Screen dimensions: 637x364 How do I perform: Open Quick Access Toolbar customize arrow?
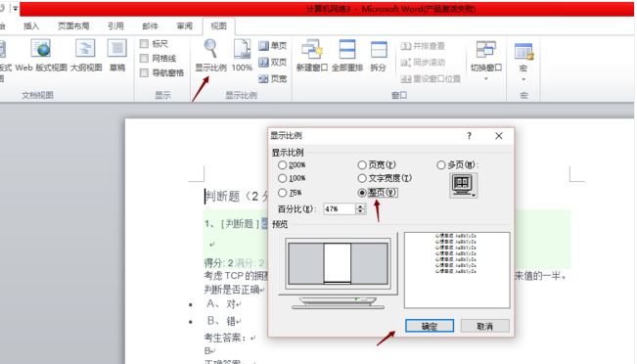[x=15, y=8]
